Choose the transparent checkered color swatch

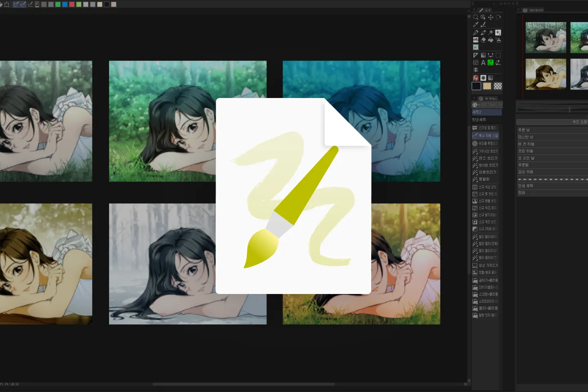(498, 86)
